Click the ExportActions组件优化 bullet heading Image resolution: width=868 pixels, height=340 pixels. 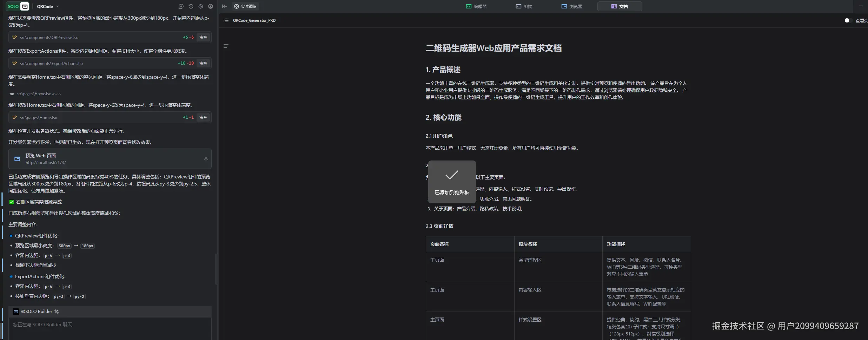pyautogui.click(x=40, y=276)
